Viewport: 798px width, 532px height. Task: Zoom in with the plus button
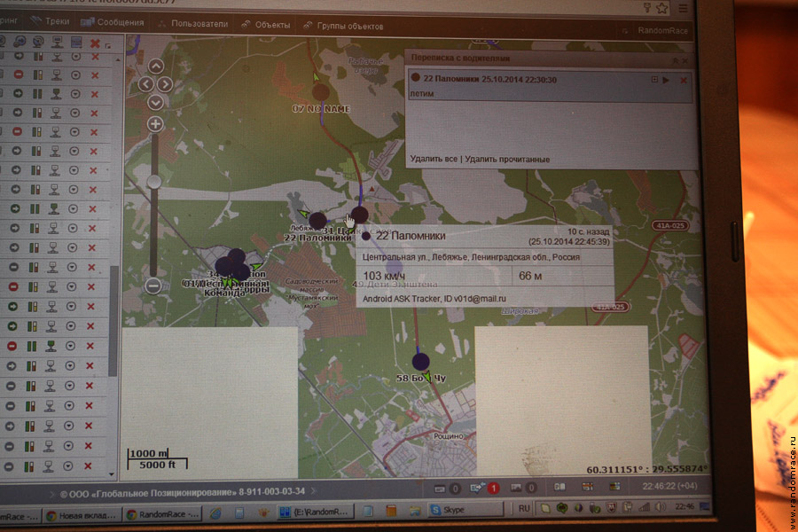coord(155,124)
